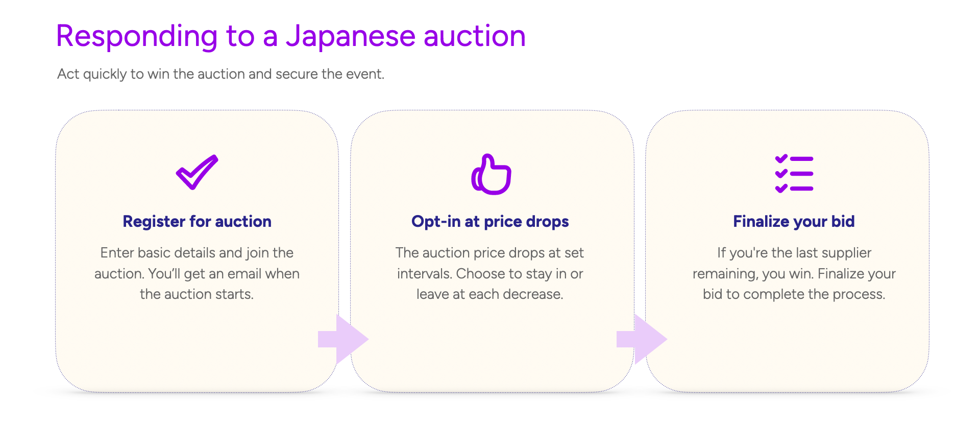Click 'remaining, you win. Finalize your' line
The width and height of the screenshot is (980, 423).
click(x=794, y=274)
